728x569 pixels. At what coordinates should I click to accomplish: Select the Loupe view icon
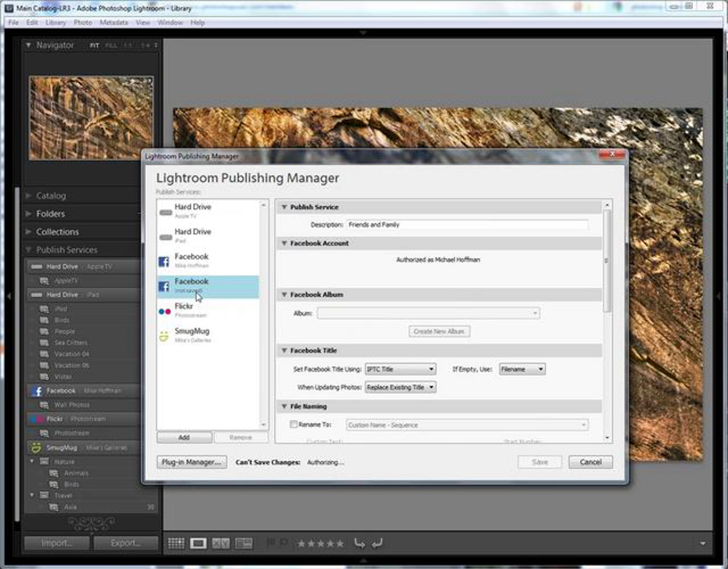(198, 543)
